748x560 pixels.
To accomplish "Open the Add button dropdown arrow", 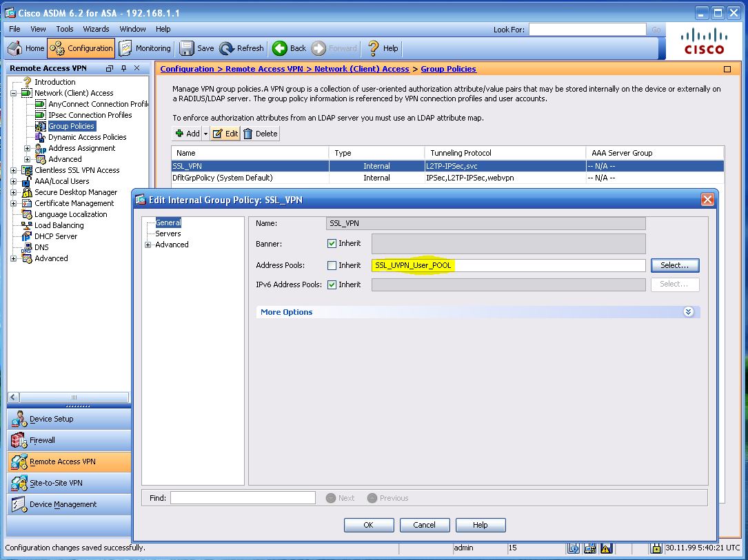I will click(205, 134).
